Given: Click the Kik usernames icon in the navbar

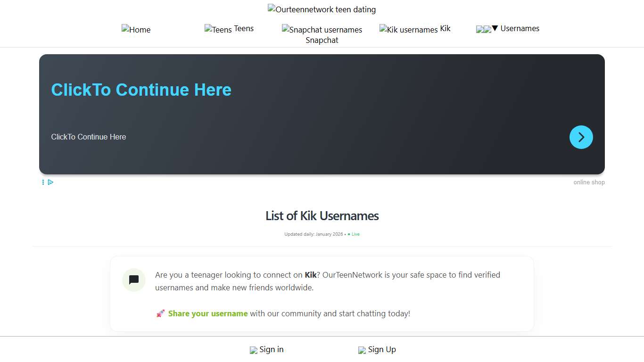Looking at the screenshot, I should point(383,29).
